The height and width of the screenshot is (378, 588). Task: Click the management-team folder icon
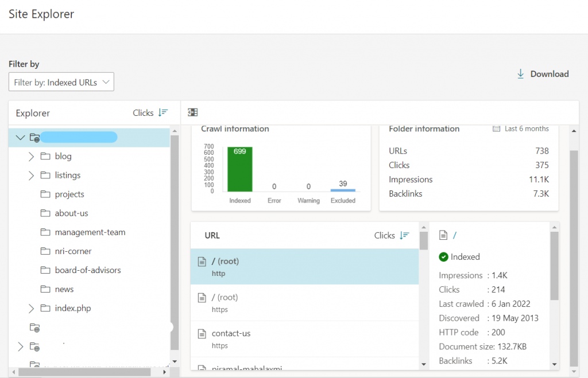[x=45, y=232]
